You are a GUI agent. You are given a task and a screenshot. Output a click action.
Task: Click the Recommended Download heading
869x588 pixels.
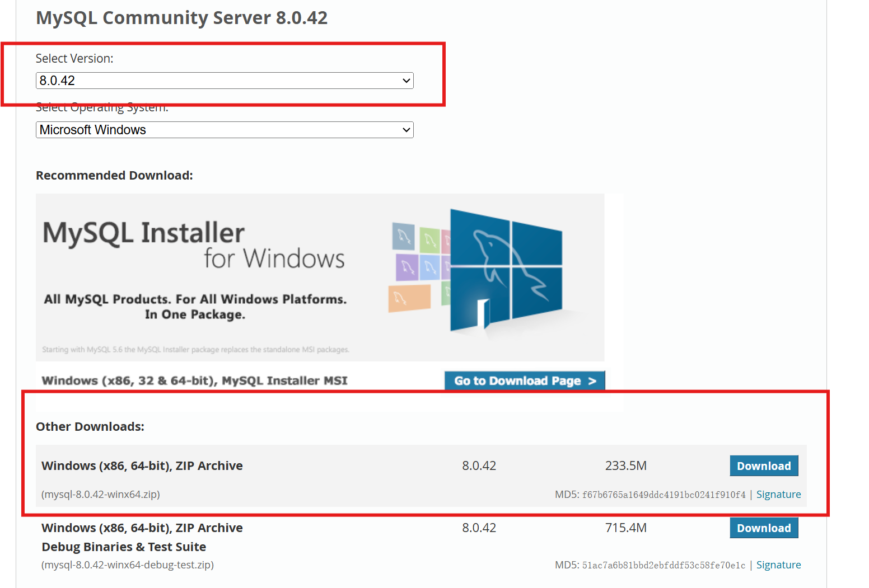(114, 175)
